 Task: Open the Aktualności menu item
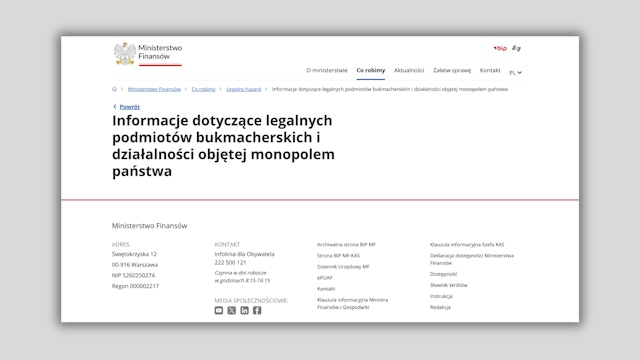(409, 70)
